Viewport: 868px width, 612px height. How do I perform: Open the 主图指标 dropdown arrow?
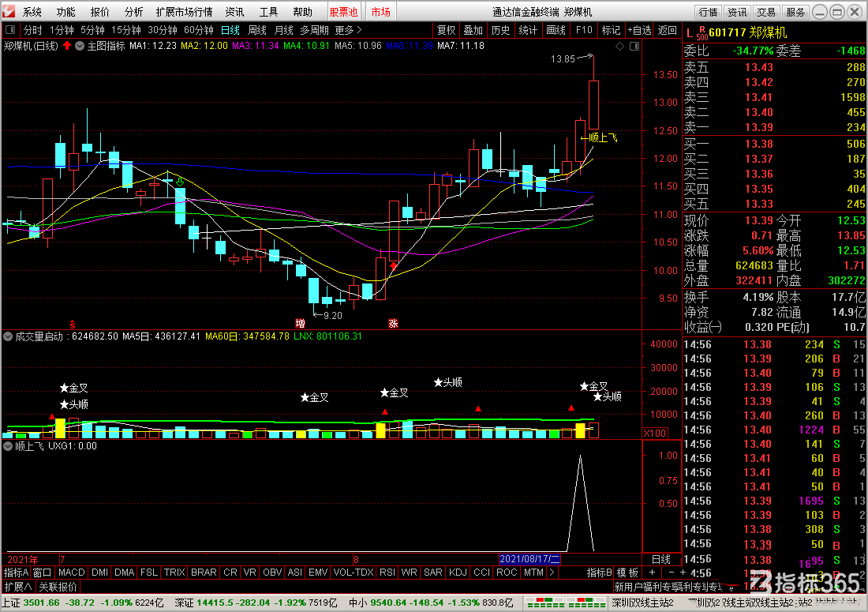point(80,46)
